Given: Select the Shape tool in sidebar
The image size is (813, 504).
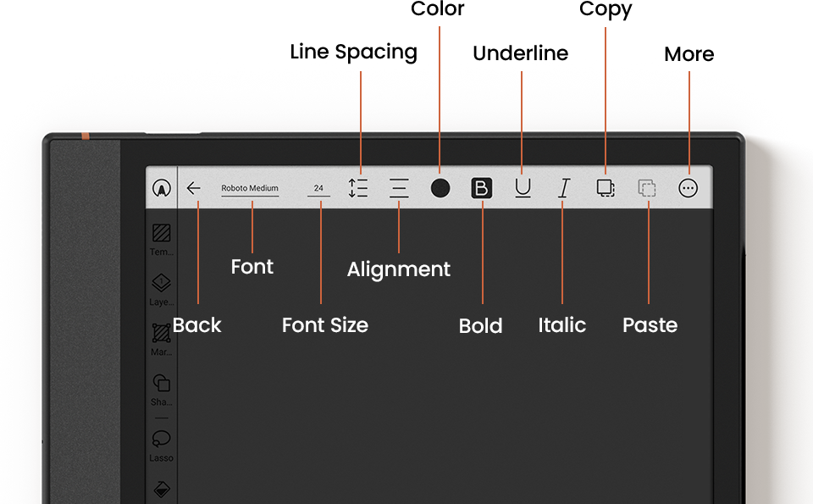Looking at the screenshot, I should tap(161, 388).
